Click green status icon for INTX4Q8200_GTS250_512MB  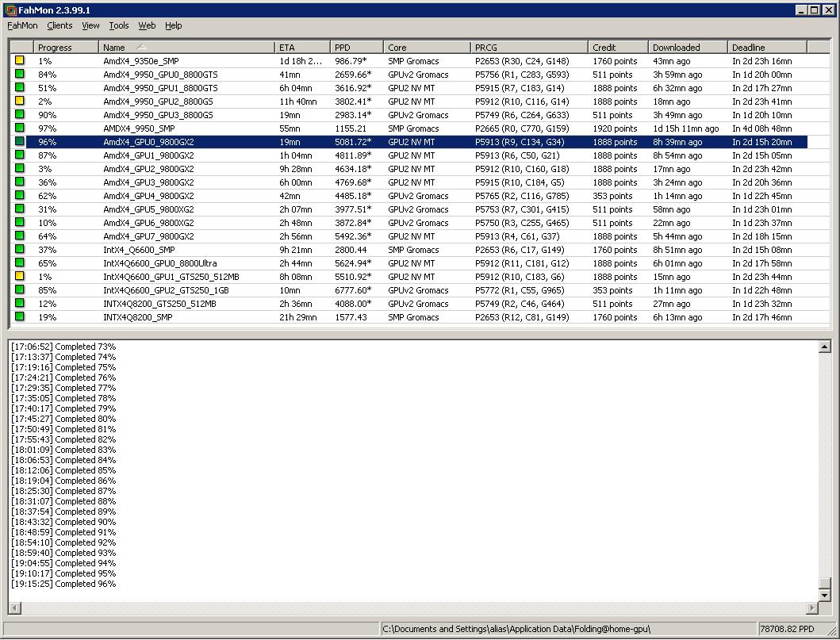20,303
